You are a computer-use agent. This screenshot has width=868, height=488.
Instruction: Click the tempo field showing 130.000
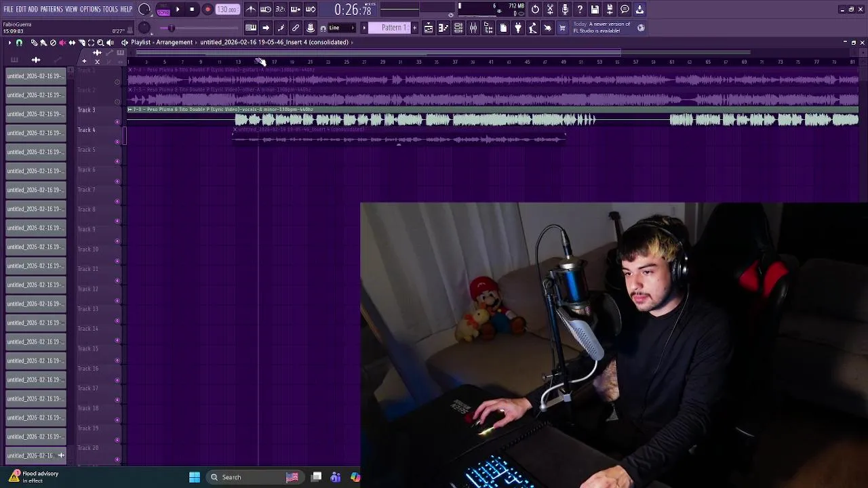click(227, 9)
